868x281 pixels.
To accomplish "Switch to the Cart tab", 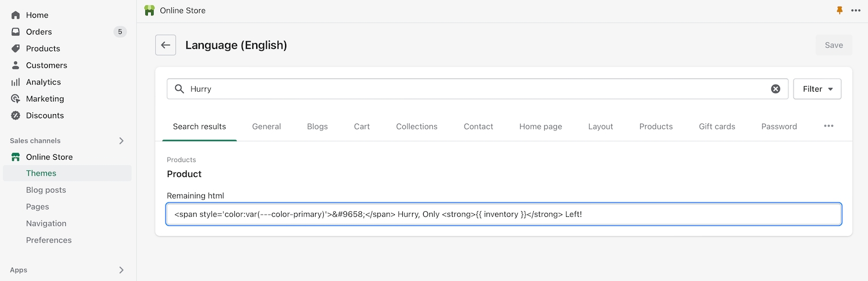I will (x=362, y=126).
